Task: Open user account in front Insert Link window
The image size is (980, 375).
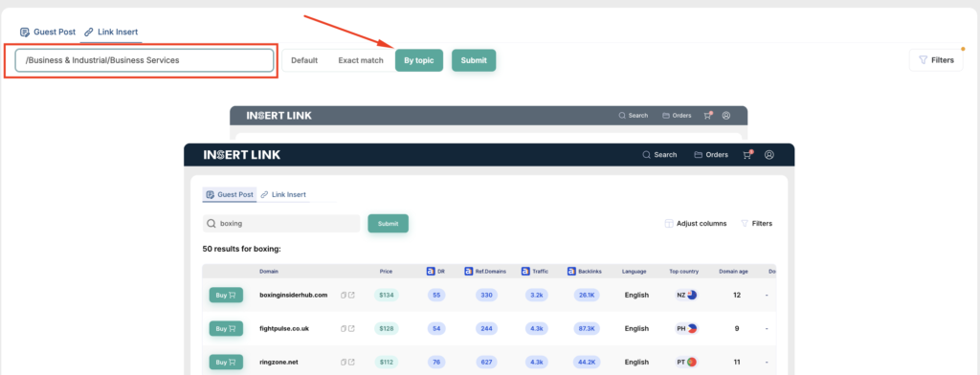Action: coord(769,154)
